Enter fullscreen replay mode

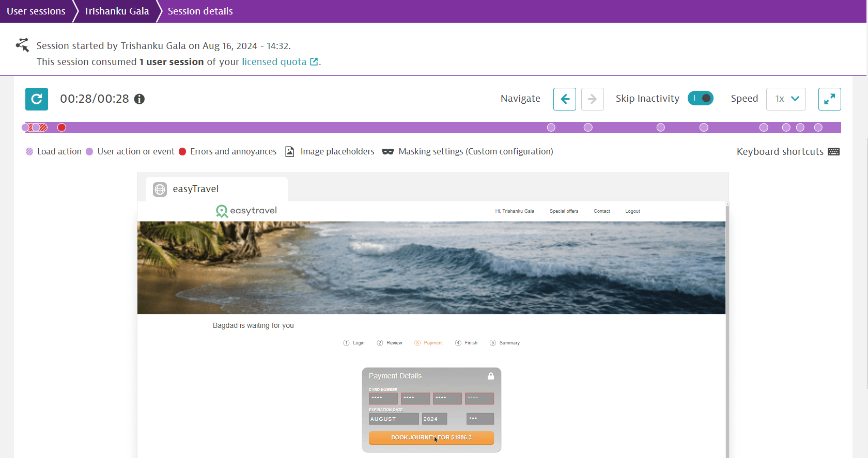click(x=829, y=99)
